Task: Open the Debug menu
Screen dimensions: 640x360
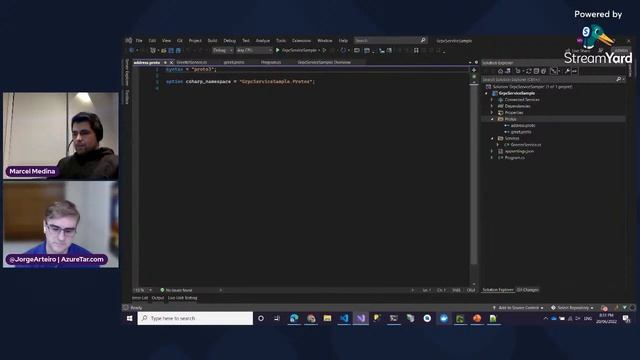Action: point(229,40)
